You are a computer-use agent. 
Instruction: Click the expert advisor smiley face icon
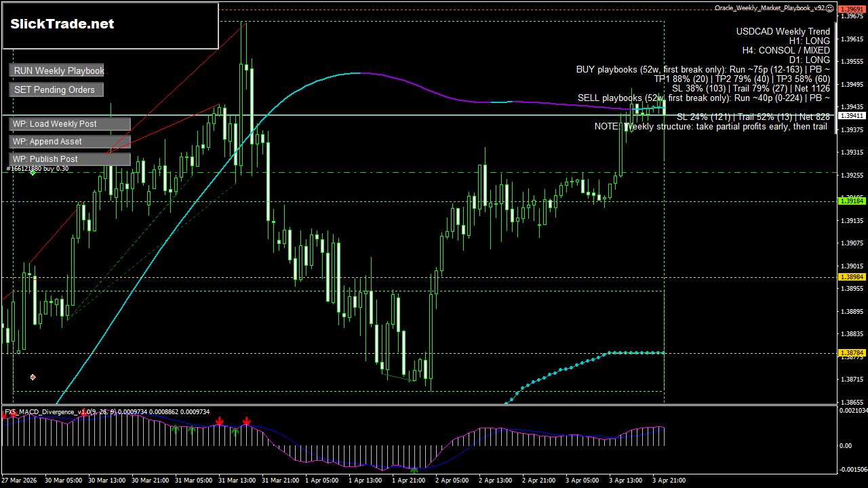[x=830, y=8]
